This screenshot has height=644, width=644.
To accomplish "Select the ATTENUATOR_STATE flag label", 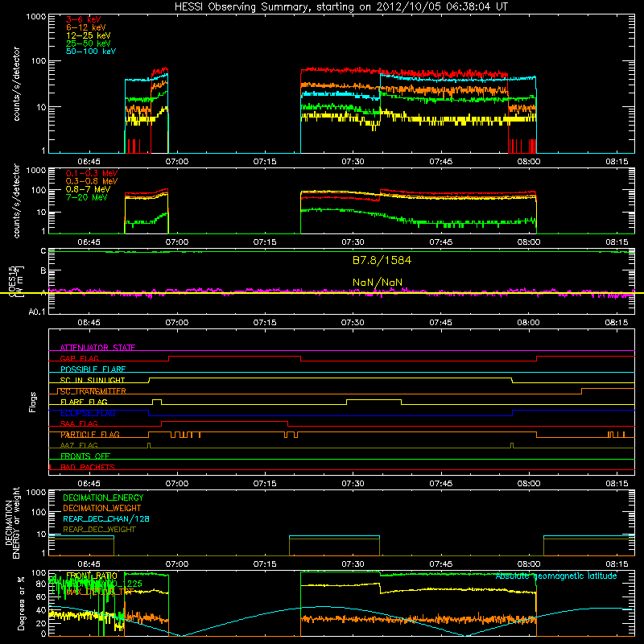I will point(97,348).
